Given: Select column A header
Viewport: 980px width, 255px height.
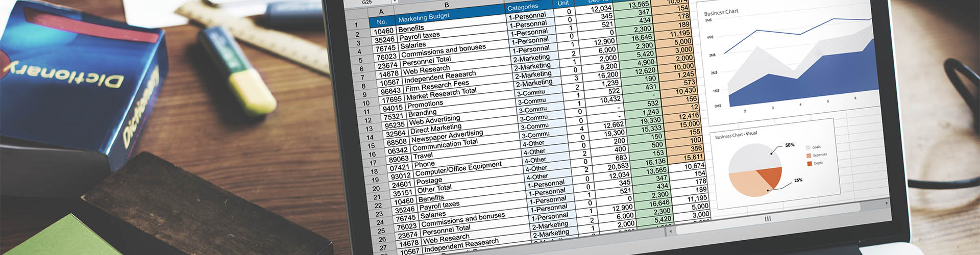Looking at the screenshot, I should (x=381, y=12).
